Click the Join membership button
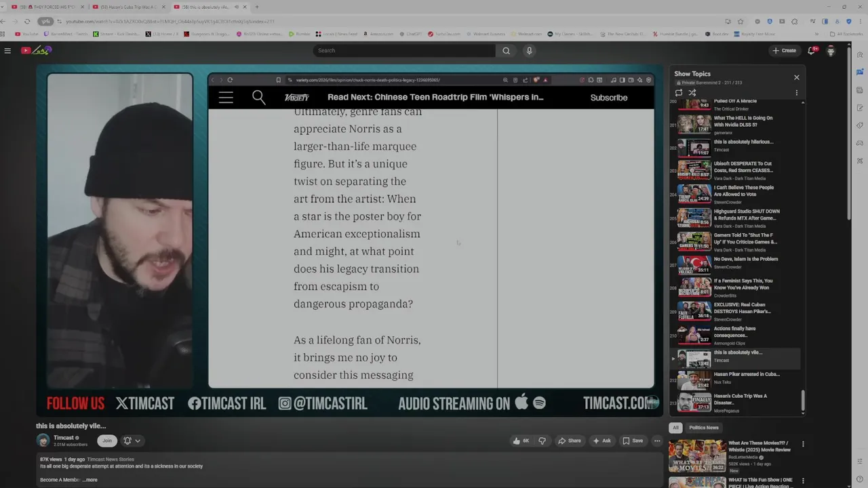The image size is (868, 488). tap(106, 441)
